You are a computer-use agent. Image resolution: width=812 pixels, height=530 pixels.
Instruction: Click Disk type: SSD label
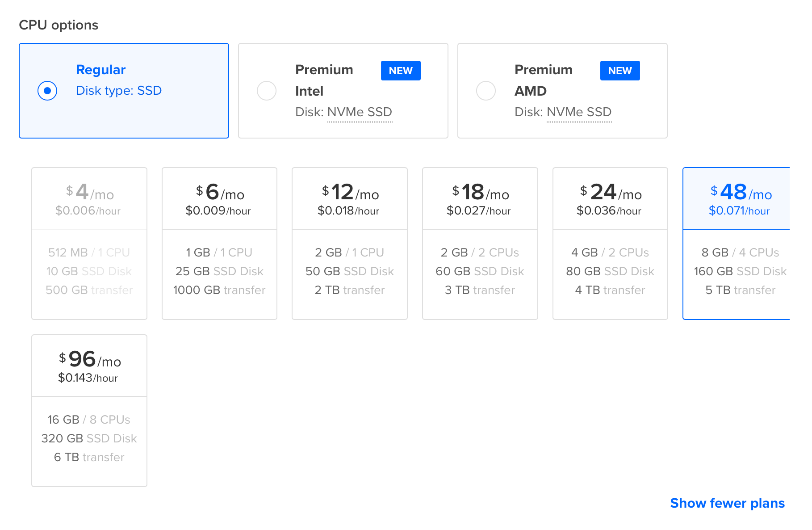(x=119, y=91)
